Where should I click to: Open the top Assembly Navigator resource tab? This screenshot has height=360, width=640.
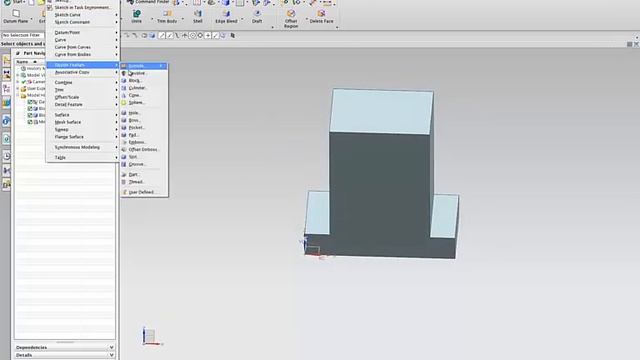7,61
